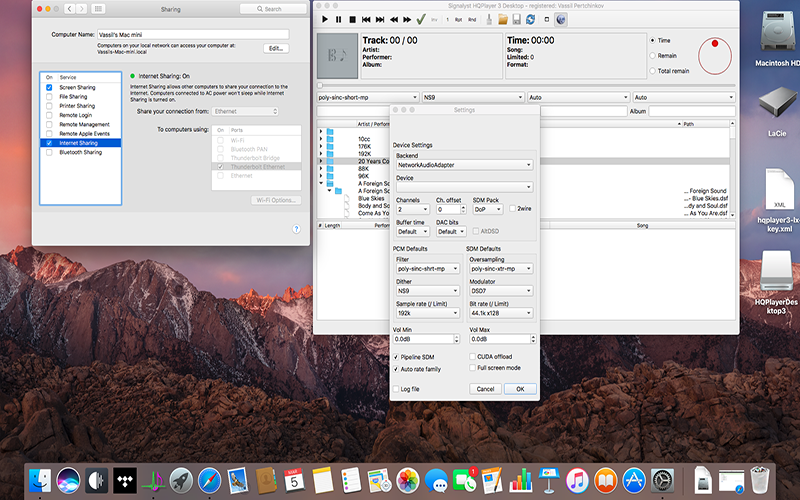
Task: Select Remote Login in service list
Action: click(81, 115)
